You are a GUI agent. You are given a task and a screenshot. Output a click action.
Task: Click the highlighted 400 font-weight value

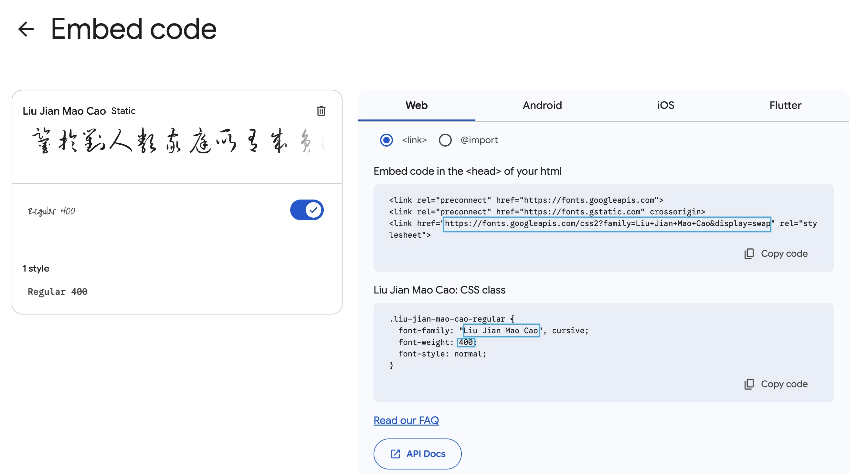(x=466, y=342)
